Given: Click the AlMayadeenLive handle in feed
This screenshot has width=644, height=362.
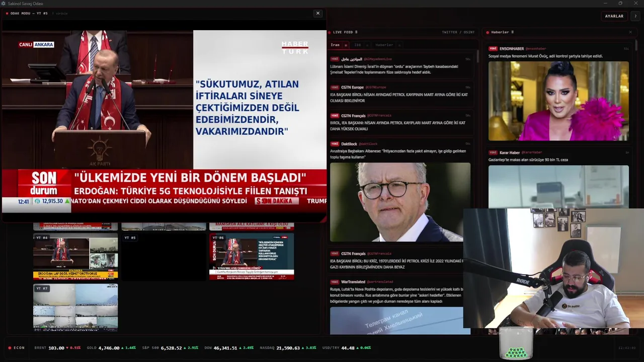Looking at the screenshot, I should pos(377,59).
